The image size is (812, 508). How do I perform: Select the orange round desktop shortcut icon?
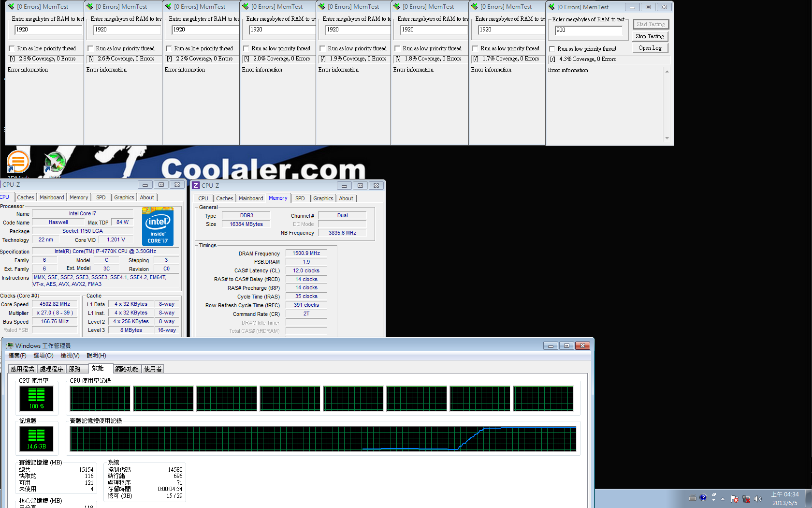click(x=18, y=162)
